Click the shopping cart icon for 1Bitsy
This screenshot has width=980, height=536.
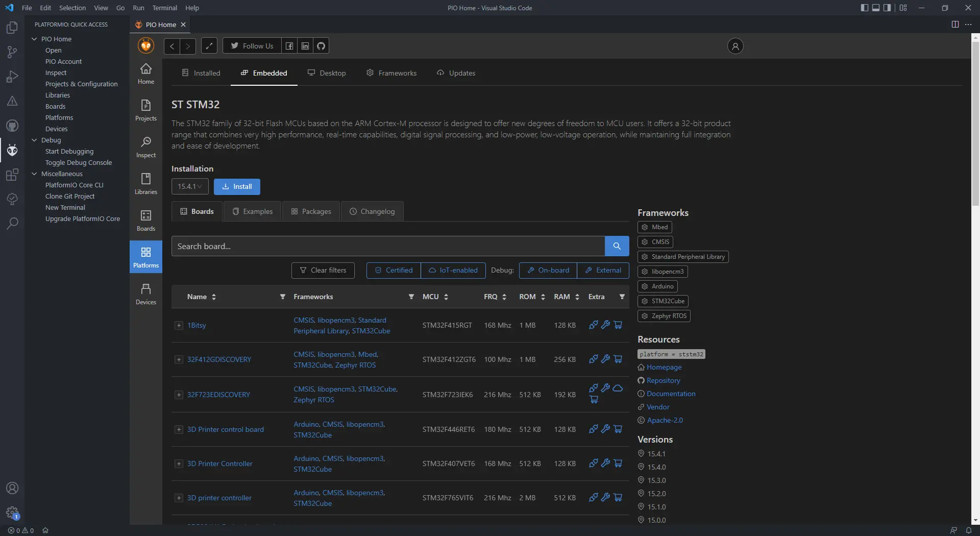click(x=618, y=325)
